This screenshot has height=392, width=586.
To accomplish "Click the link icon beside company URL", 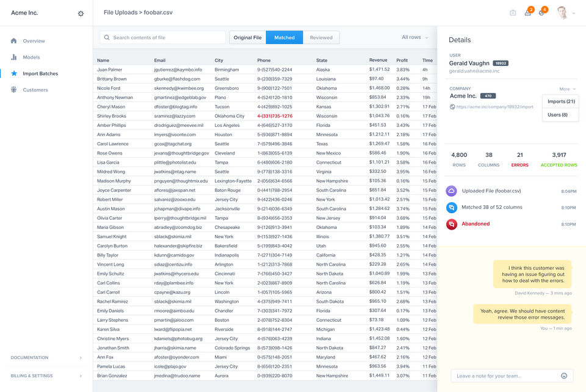I will click(452, 107).
